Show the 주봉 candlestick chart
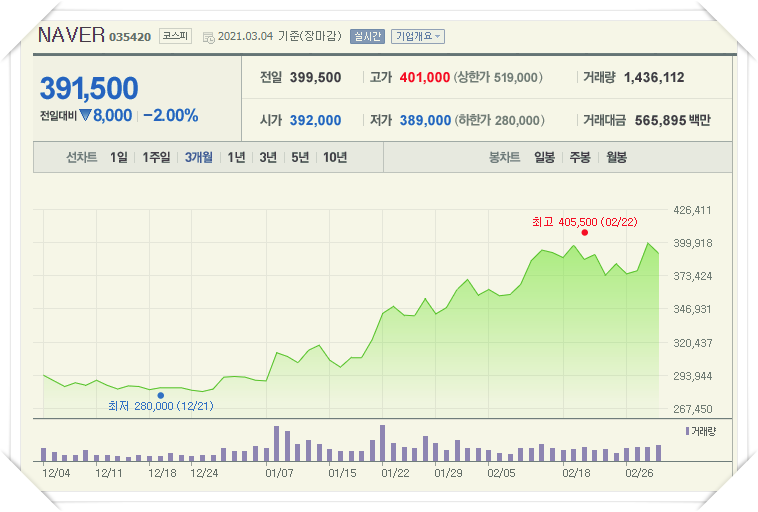The width and height of the screenshot is (758, 512). coord(580,157)
